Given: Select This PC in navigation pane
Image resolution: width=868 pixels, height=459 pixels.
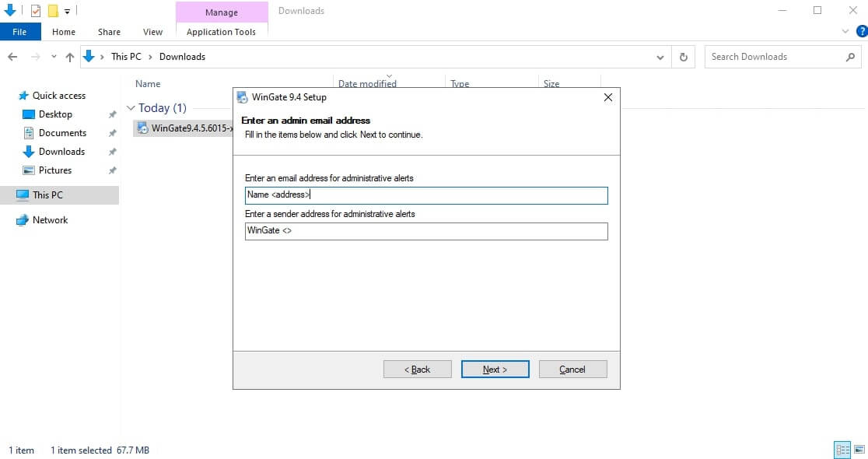Looking at the screenshot, I should [x=59, y=195].
